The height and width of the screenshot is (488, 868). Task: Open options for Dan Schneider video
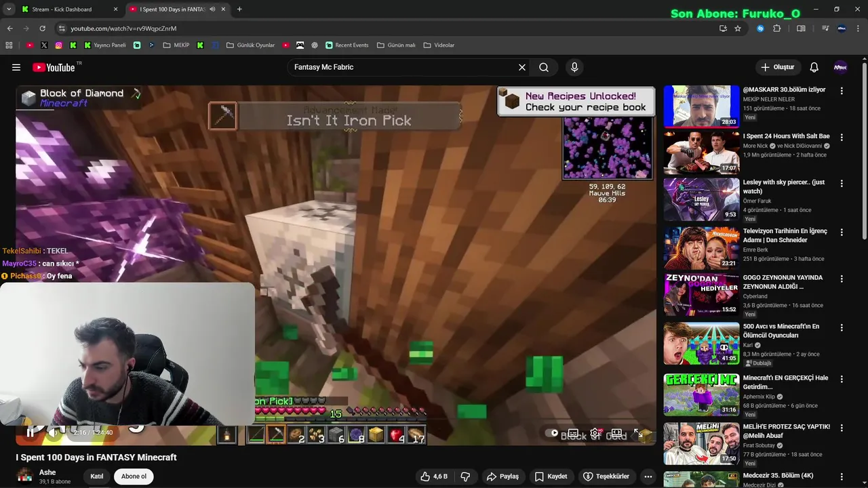point(842,232)
